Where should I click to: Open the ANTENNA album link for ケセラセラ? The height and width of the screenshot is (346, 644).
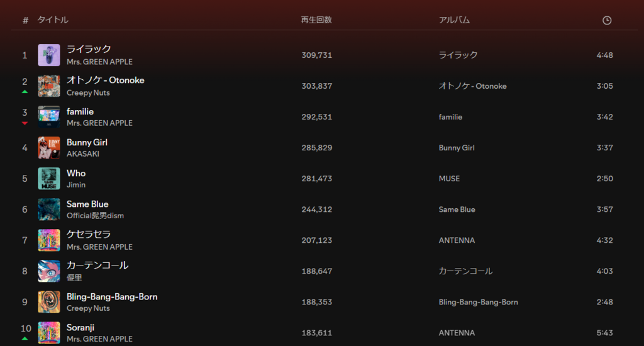coord(457,240)
